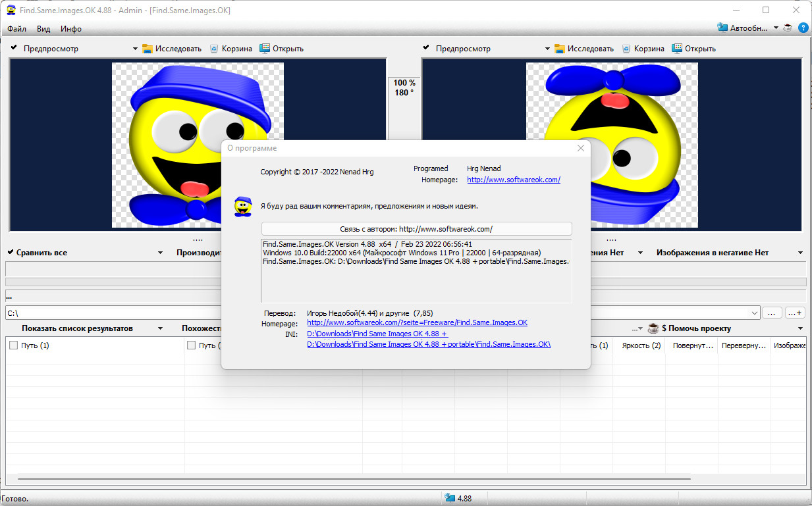Click the C:\ path input field
Image resolution: width=812 pixels, height=506 pixels.
[x=112, y=313]
